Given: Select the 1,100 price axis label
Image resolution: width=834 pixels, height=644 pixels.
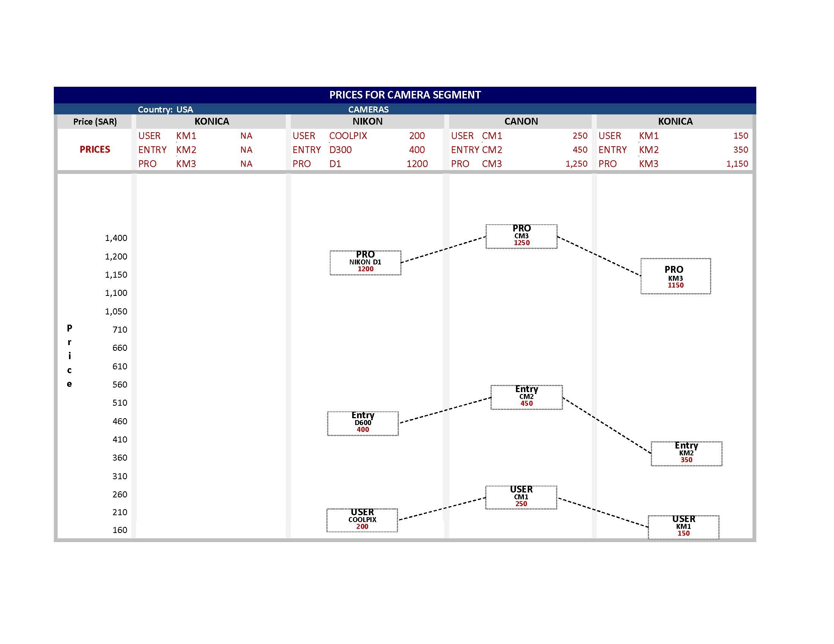Looking at the screenshot, I should point(116,293).
